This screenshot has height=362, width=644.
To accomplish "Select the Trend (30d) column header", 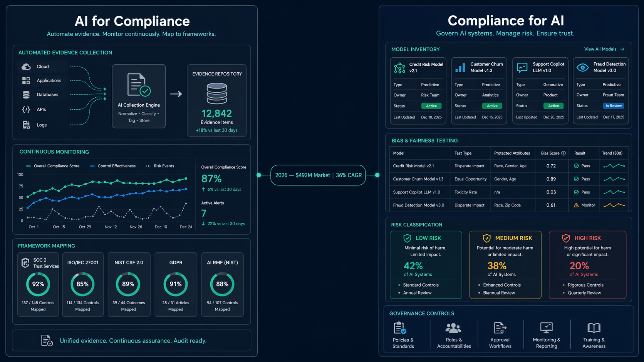I will [612, 153].
